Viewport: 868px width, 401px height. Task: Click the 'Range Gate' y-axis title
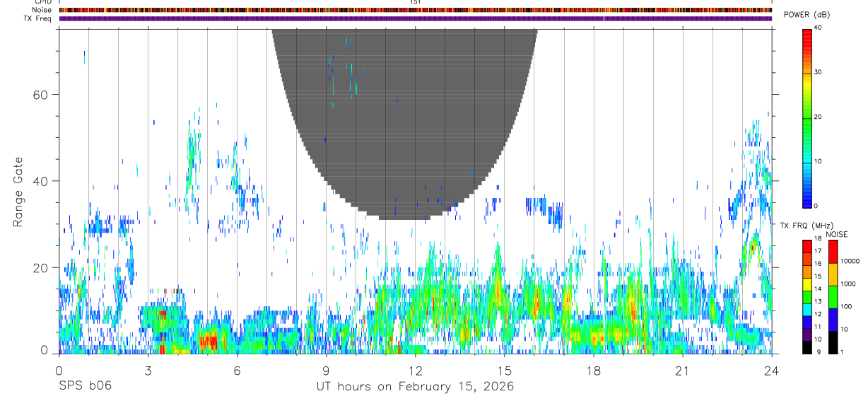point(18,192)
